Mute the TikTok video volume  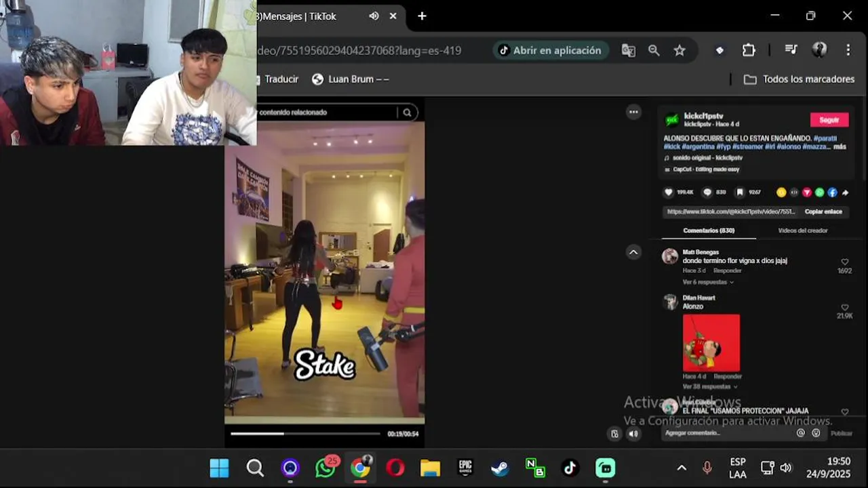(633, 434)
